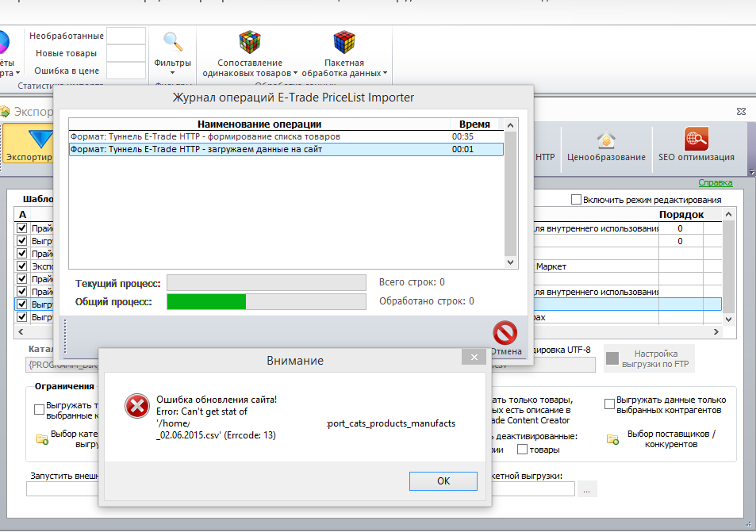Open SEO оптимизация icon
Viewport: 756px width, 532px height.
point(697,140)
